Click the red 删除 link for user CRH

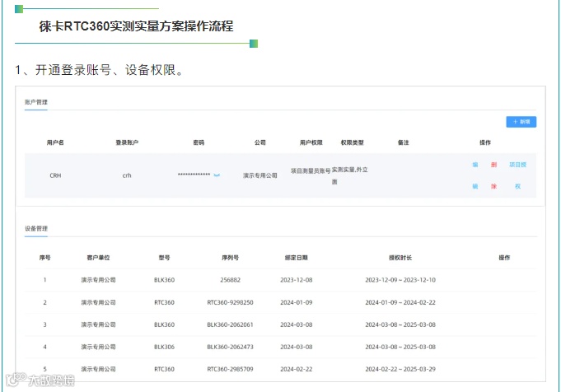(493, 175)
